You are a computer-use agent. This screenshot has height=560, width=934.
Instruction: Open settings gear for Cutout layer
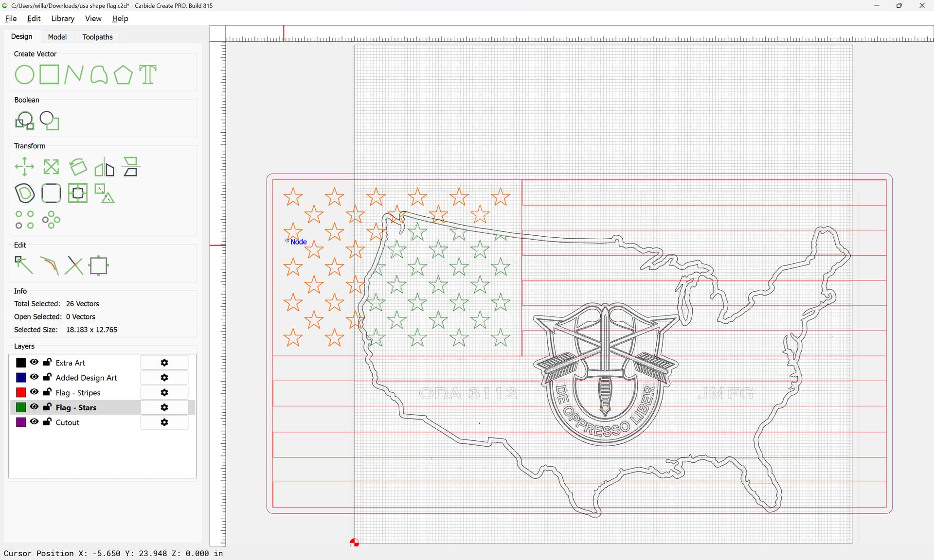point(164,422)
